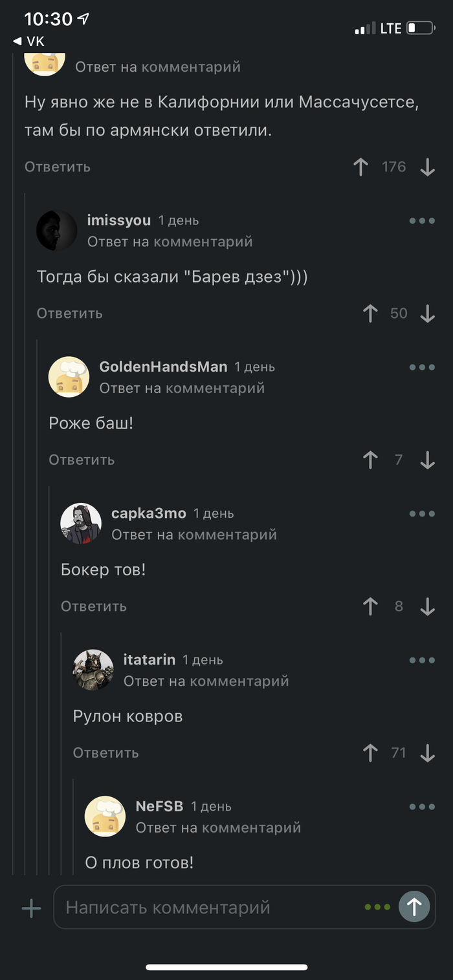The width and height of the screenshot is (453, 980).
Task: Tap the plus icon to attach media
Action: coord(30,907)
